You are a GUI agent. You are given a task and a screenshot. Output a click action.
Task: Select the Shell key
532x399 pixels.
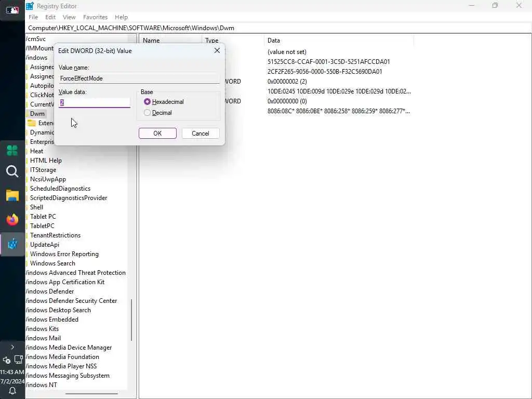(37, 207)
